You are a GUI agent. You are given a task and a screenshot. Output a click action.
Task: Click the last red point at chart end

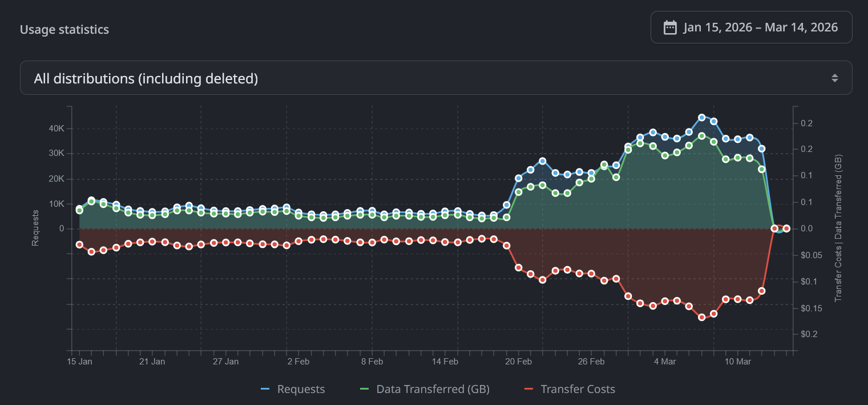click(x=786, y=228)
